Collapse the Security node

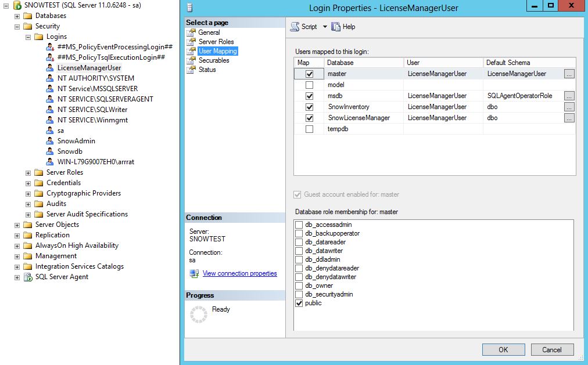pyautogui.click(x=17, y=27)
